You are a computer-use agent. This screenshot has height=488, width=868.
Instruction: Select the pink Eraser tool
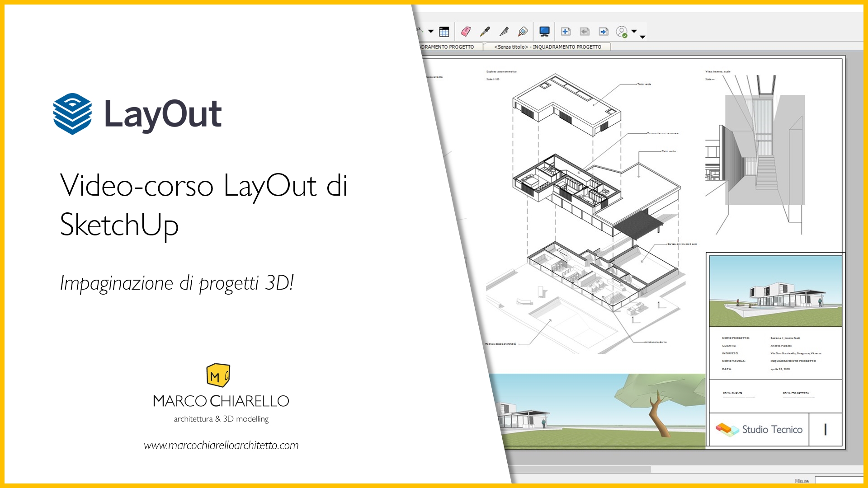point(466,32)
